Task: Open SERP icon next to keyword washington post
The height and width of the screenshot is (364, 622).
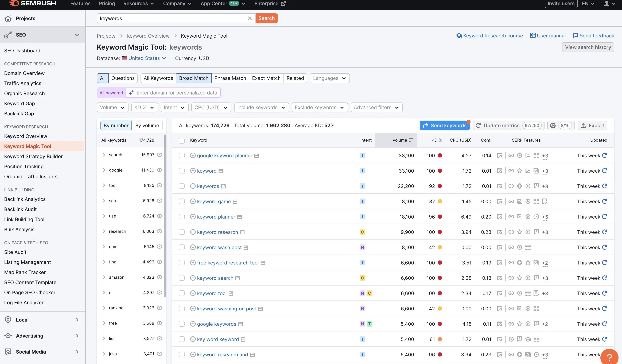Action: coord(260,309)
